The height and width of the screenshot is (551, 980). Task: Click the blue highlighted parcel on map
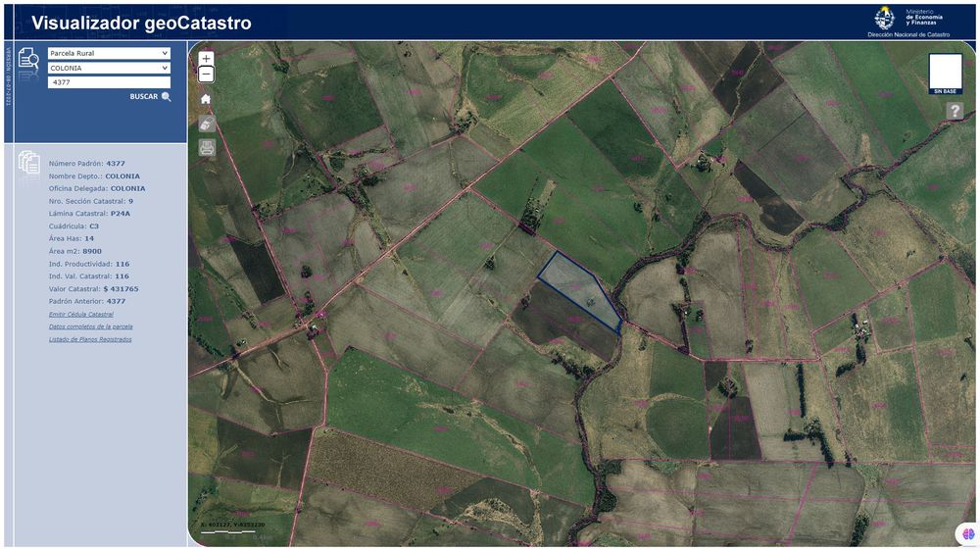[x=578, y=289]
